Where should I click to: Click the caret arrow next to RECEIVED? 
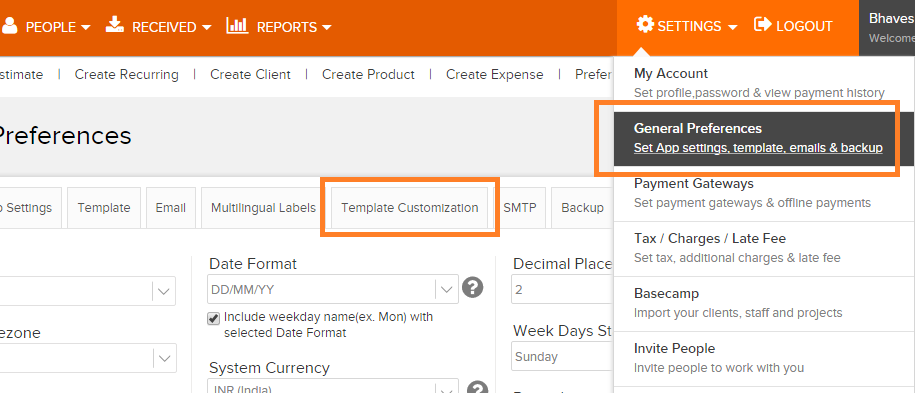click(206, 27)
